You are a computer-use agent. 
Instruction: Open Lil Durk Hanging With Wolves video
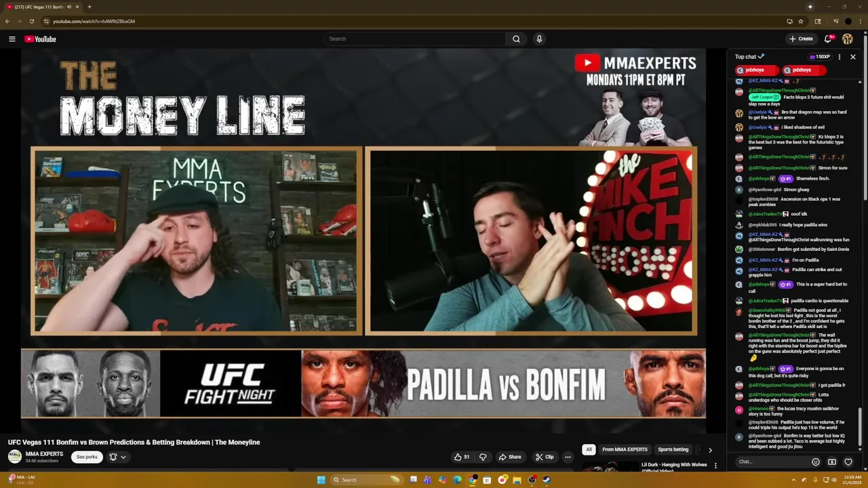tap(674, 468)
